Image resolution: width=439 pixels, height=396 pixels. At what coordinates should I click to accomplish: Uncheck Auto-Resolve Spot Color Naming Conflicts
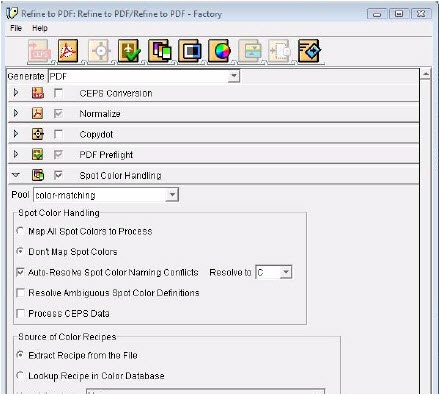point(21,272)
